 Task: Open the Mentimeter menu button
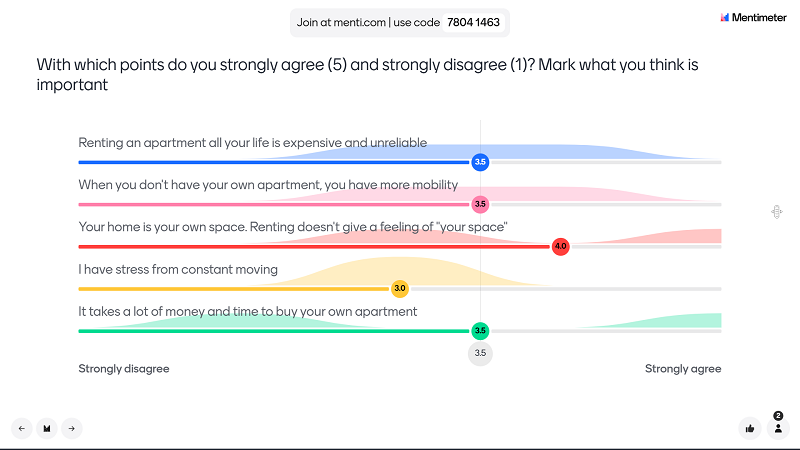pos(46,429)
